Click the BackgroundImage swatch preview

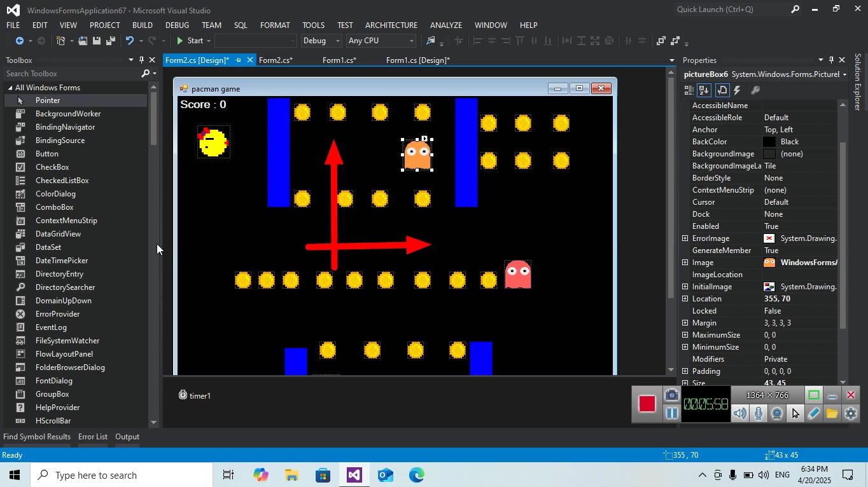pyautogui.click(x=769, y=154)
